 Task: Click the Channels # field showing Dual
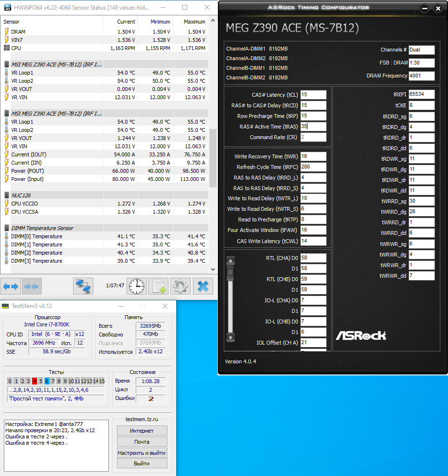click(x=422, y=50)
